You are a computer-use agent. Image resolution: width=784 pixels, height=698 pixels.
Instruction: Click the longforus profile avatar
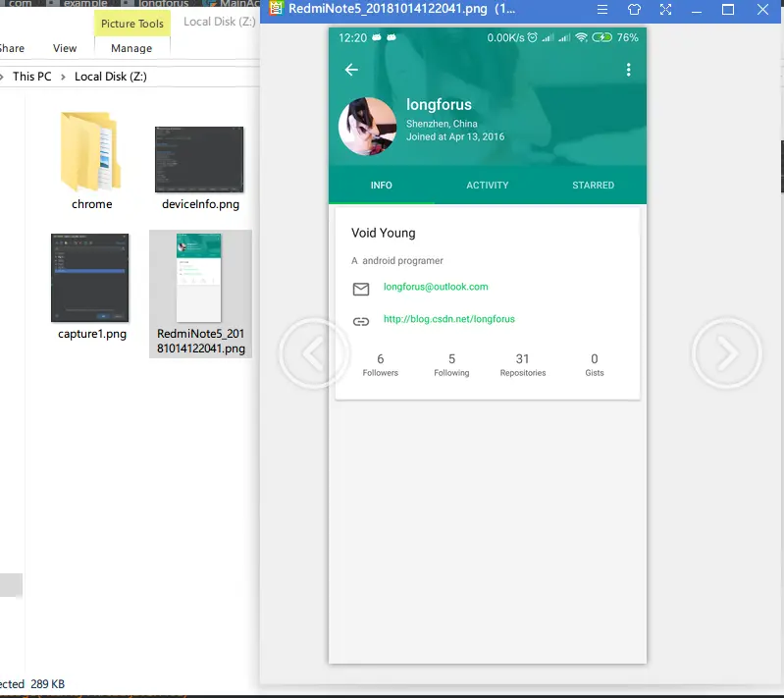(368, 126)
